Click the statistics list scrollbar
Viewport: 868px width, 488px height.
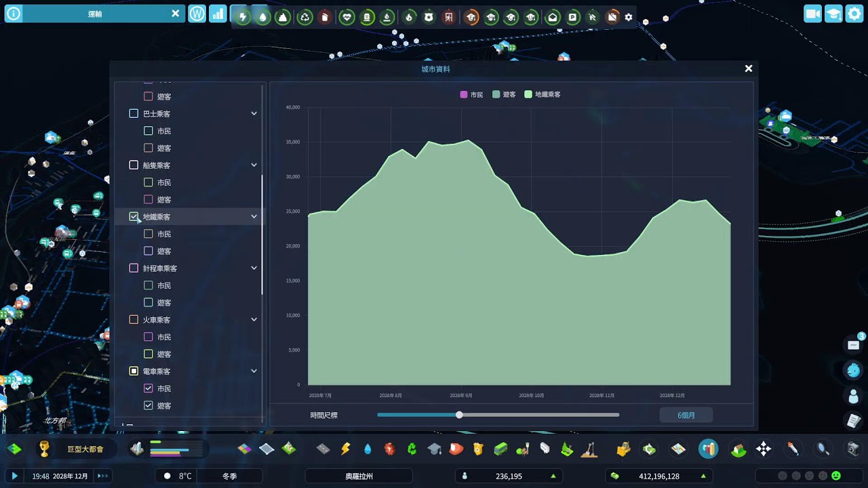tap(262, 234)
